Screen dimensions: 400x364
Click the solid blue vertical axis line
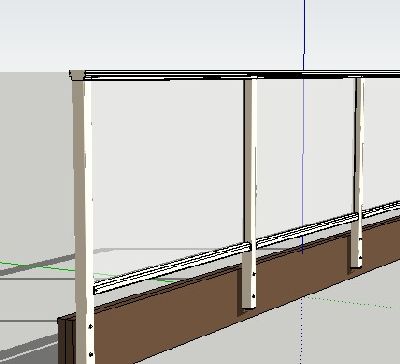click(303, 127)
